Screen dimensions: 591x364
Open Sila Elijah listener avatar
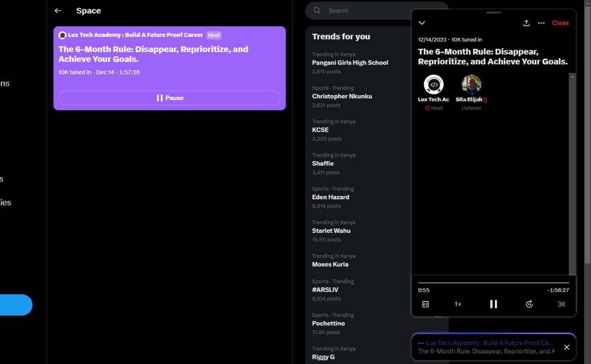point(471,85)
